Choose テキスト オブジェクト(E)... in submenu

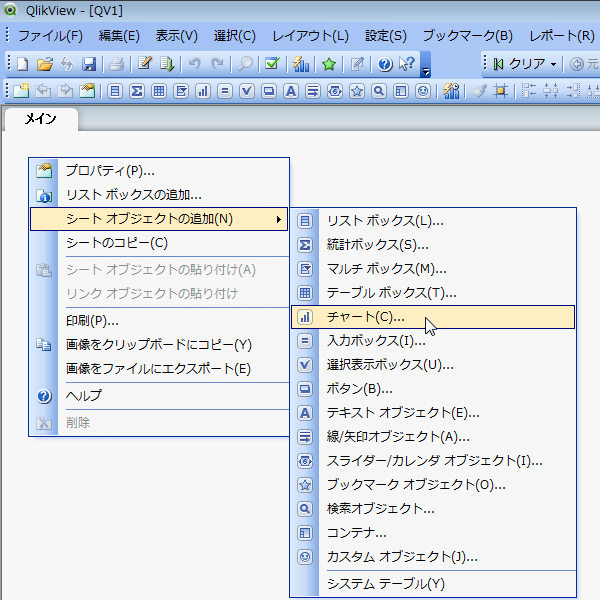(x=433, y=413)
